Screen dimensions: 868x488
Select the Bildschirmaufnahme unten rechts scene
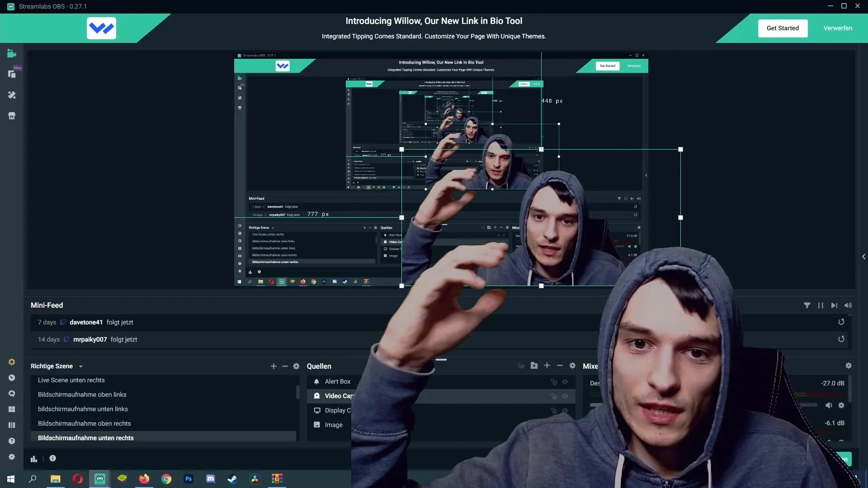click(x=163, y=438)
